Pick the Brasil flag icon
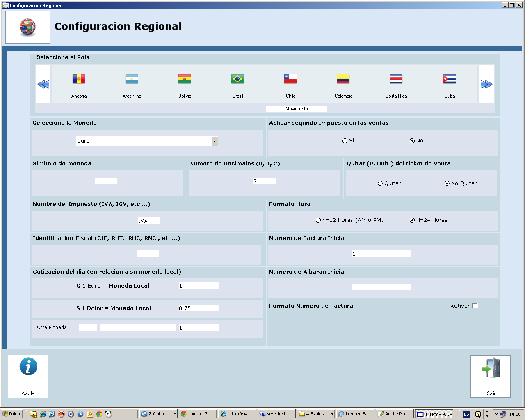This screenshot has height=420, width=525. click(x=237, y=79)
